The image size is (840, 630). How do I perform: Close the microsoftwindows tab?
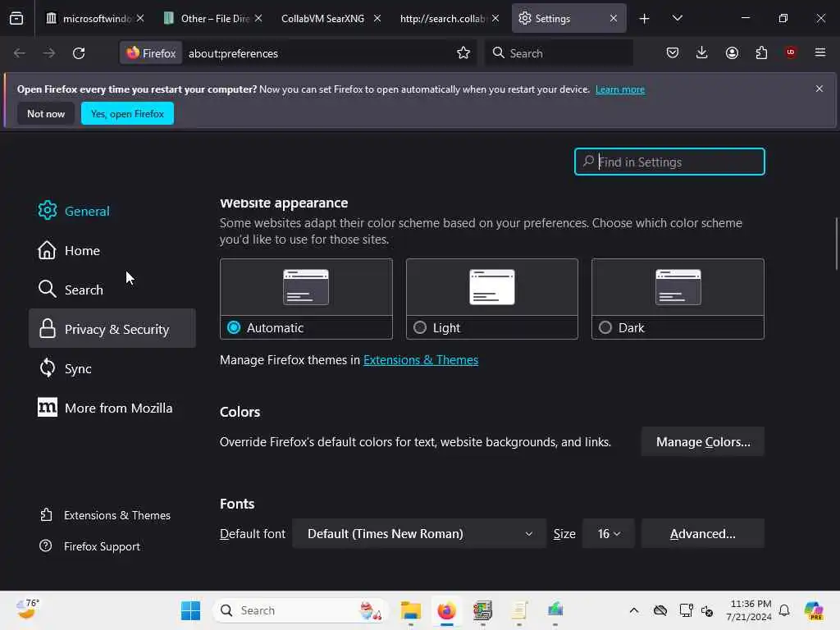[x=140, y=18]
